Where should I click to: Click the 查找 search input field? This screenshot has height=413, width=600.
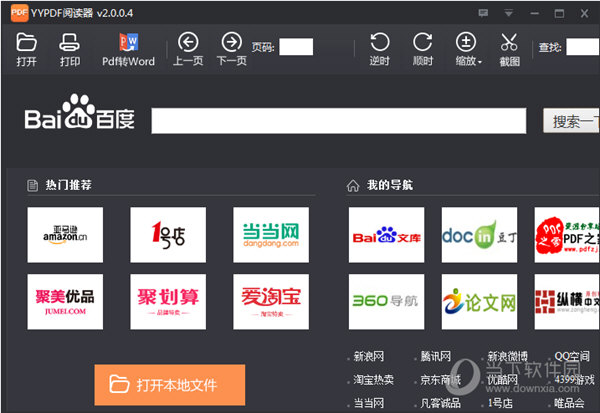point(583,47)
